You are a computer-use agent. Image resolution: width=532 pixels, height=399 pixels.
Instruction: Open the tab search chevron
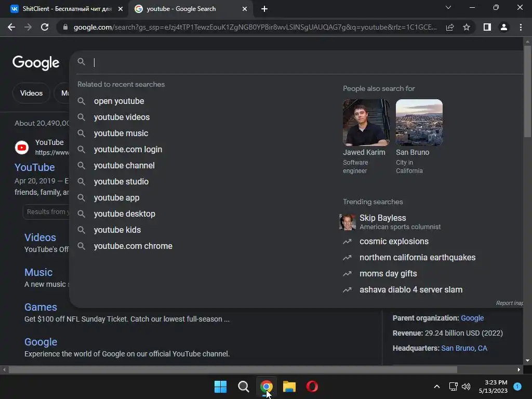click(448, 7)
